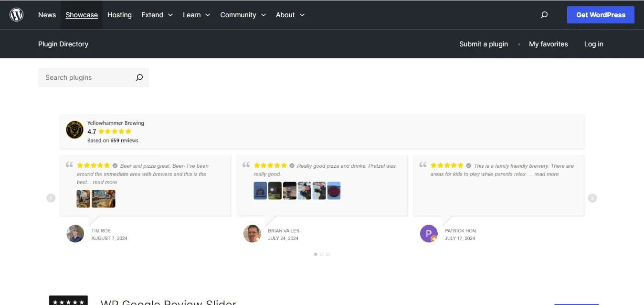Screen dimensions: 644x305
Task: Click the Patrick Hon reviewer name
Action: [460, 231]
